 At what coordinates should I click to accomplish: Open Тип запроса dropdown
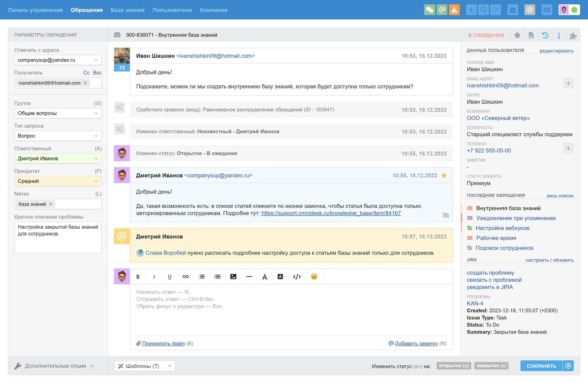click(58, 136)
